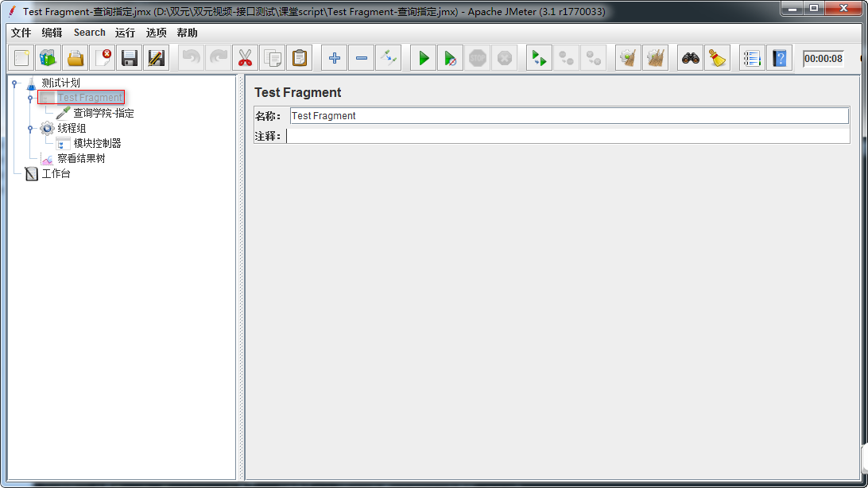Open the Templates icon in toolbar
868x488 pixels.
click(x=48, y=58)
